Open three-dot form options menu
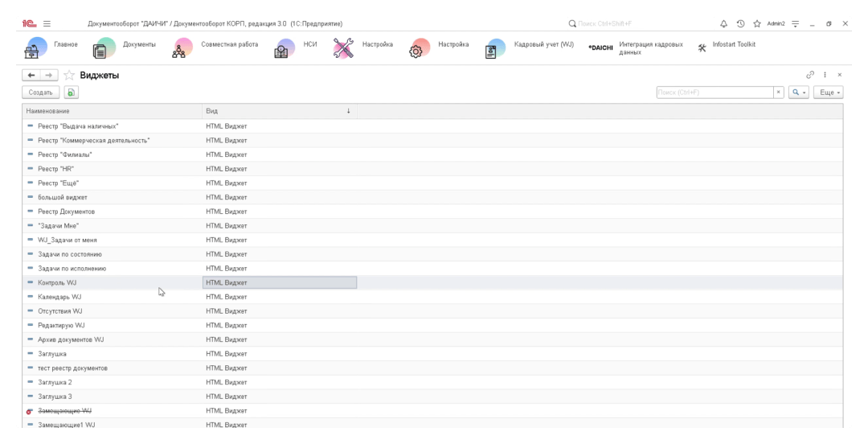868x444 pixels. pyautogui.click(x=825, y=75)
